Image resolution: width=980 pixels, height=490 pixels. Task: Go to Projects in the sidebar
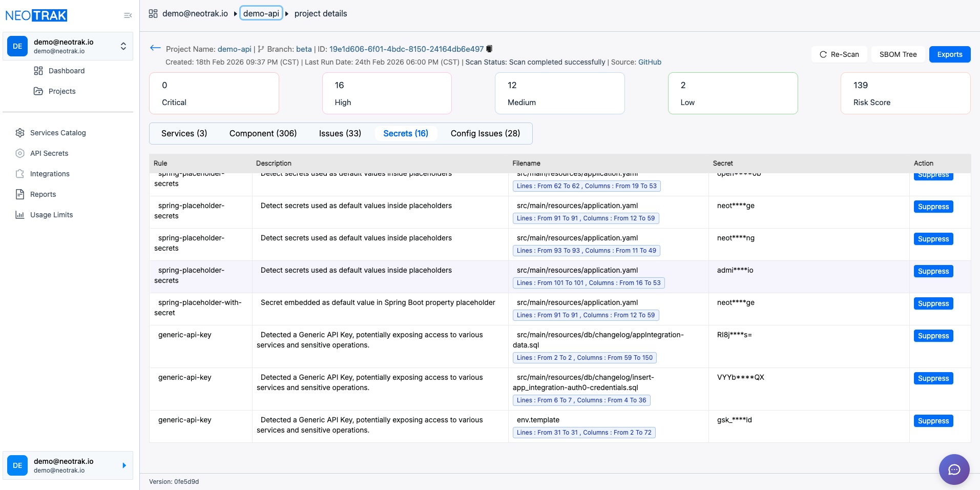(x=61, y=91)
